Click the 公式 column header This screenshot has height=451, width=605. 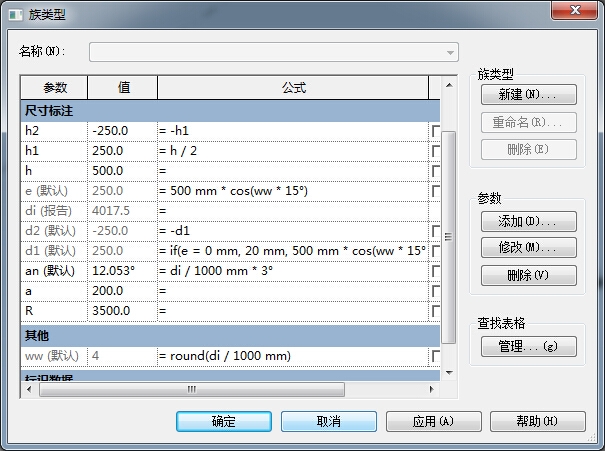pos(292,87)
